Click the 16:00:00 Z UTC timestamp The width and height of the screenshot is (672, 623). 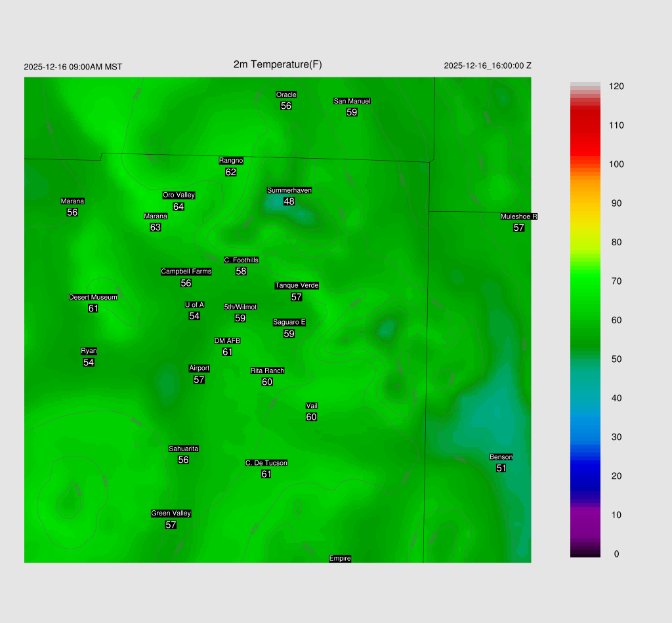tap(488, 66)
